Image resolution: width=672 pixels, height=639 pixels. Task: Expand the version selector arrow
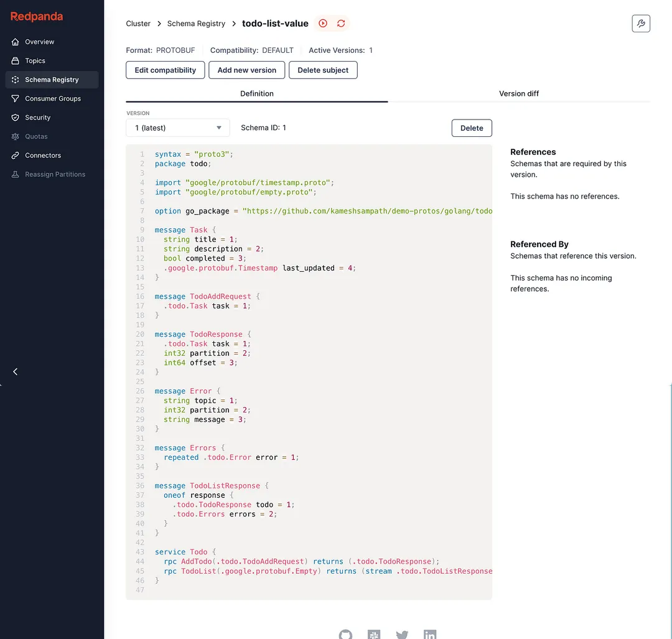point(220,127)
